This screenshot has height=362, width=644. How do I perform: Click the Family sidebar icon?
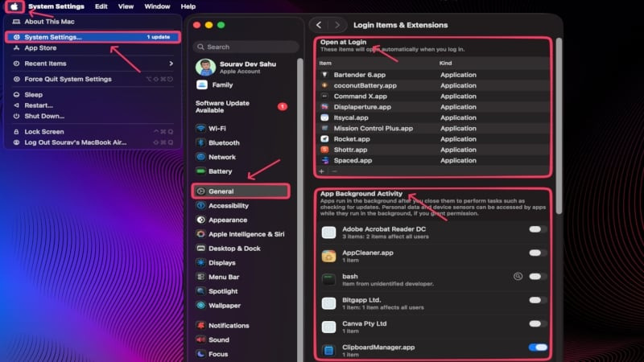tap(202, 85)
